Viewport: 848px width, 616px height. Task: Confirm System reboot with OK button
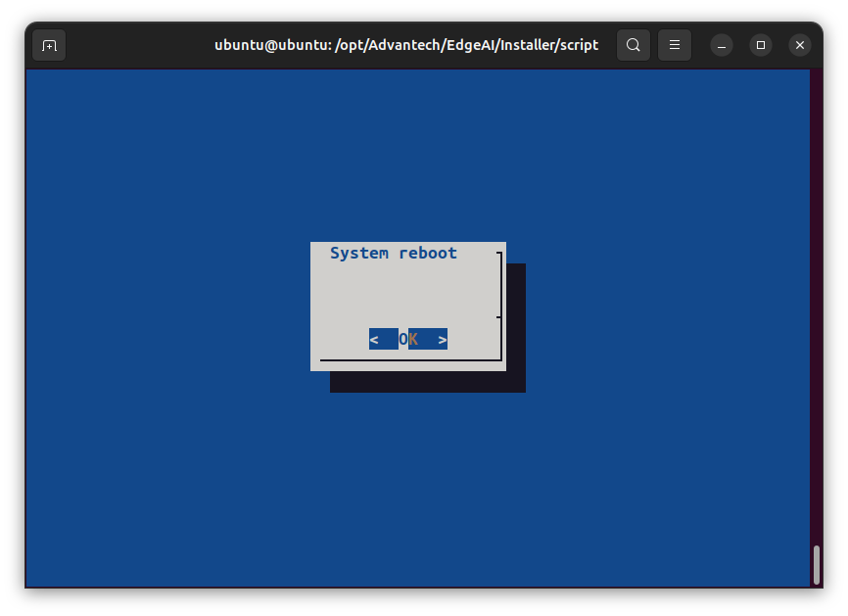[x=408, y=339]
